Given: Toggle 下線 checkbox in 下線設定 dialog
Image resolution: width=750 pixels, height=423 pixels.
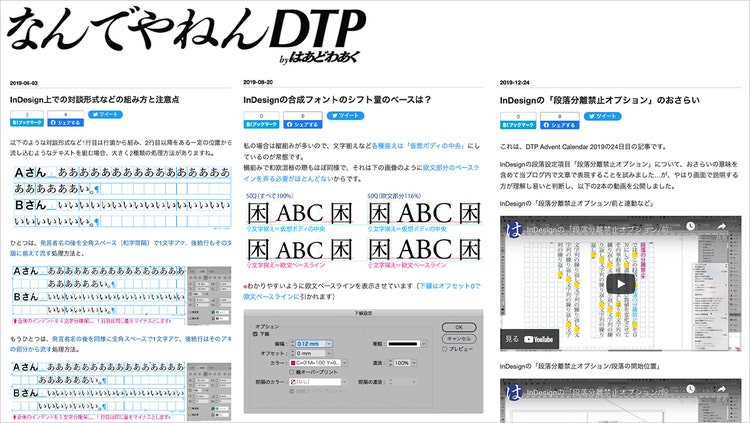Looking at the screenshot, I should pyautogui.click(x=255, y=334).
